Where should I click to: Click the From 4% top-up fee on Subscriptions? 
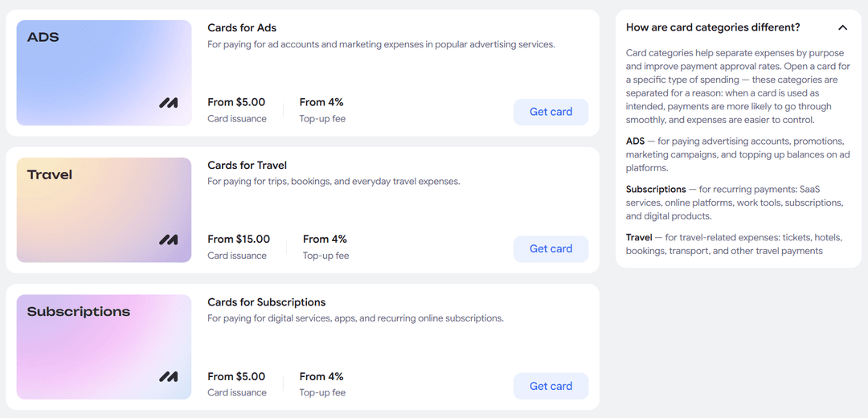click(321, 376)
